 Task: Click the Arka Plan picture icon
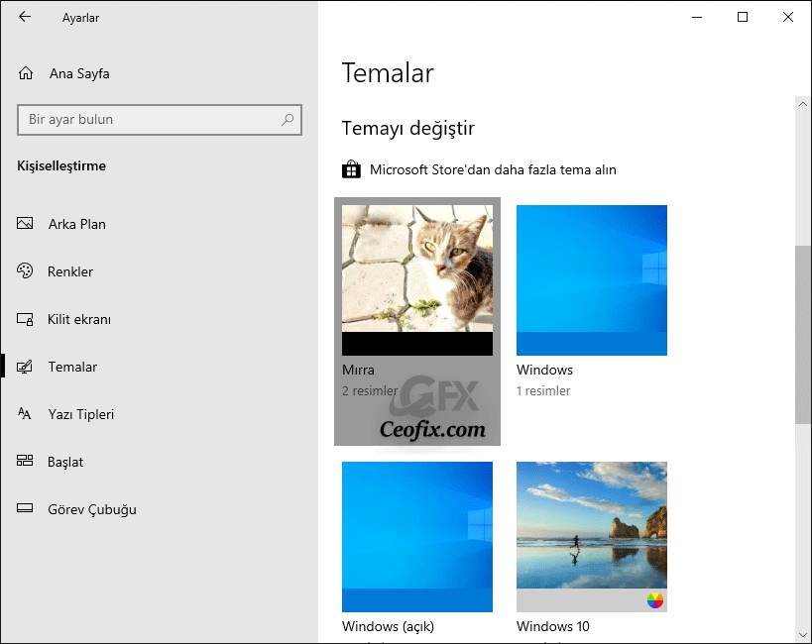click(x=25, y=224)
